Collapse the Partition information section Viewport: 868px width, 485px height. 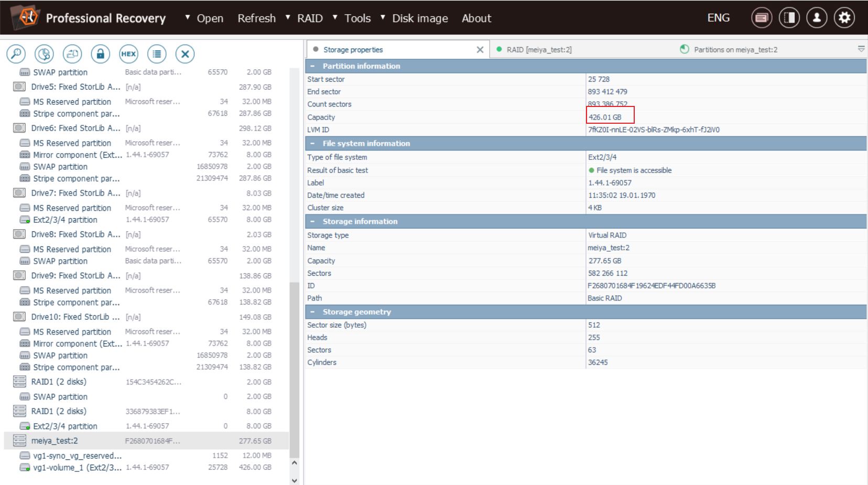pyautogui.click(x=312, y=66)
